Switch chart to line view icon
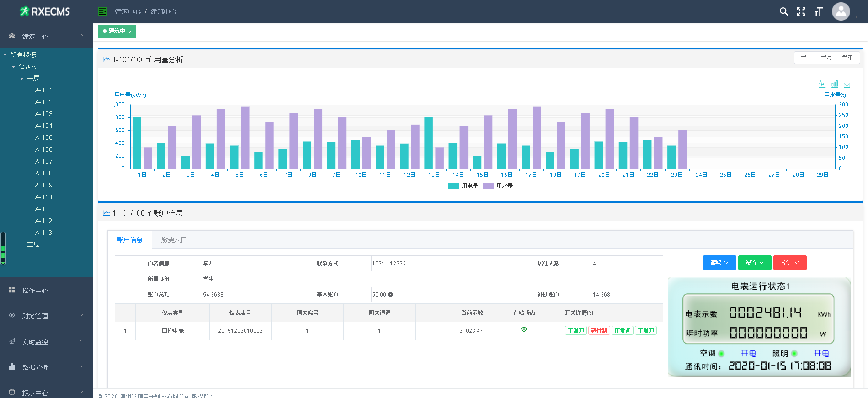The height and width of the screenshot is (398, 868). tap(822, 84)
